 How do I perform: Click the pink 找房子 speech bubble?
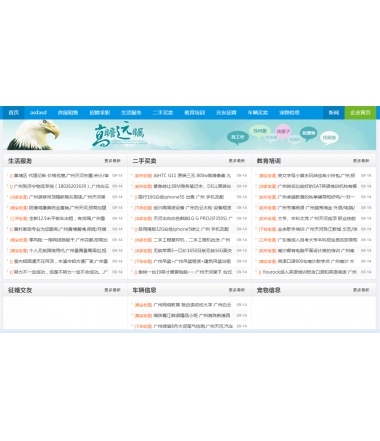click(283, 132)
